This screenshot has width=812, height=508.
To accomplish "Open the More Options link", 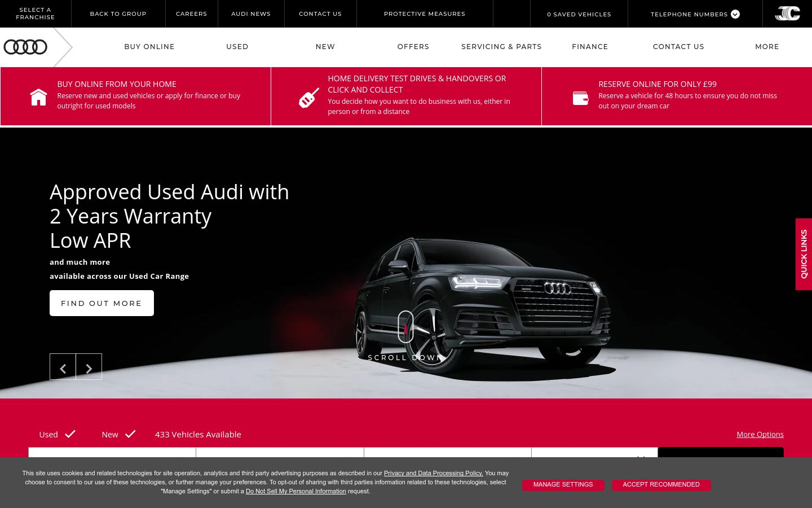I will point(760,434).
